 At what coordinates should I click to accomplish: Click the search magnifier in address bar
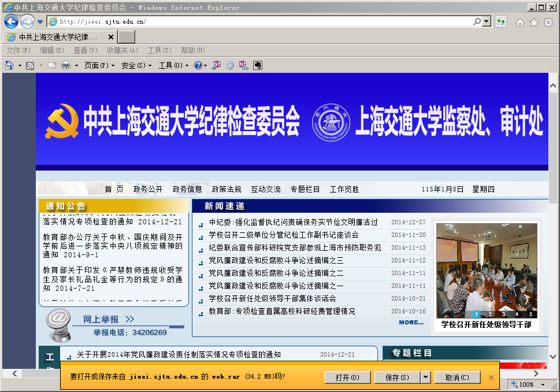477,21
